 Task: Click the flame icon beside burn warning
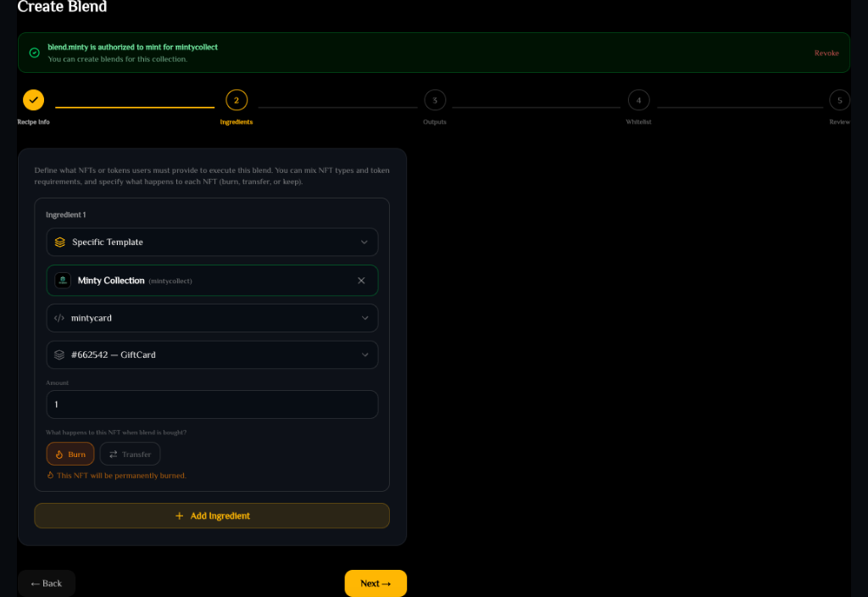(x=50, y=475)
